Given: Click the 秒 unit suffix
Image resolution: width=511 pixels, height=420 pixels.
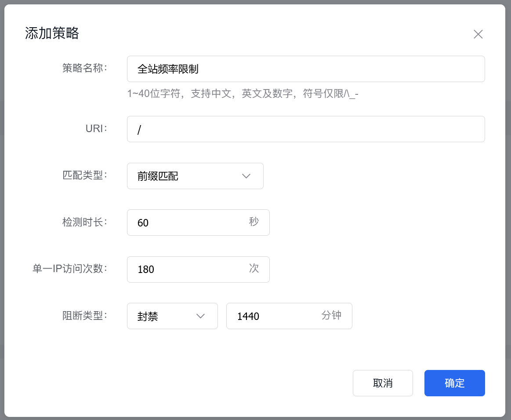Looking at the screenshot, I should pos(254,222).
